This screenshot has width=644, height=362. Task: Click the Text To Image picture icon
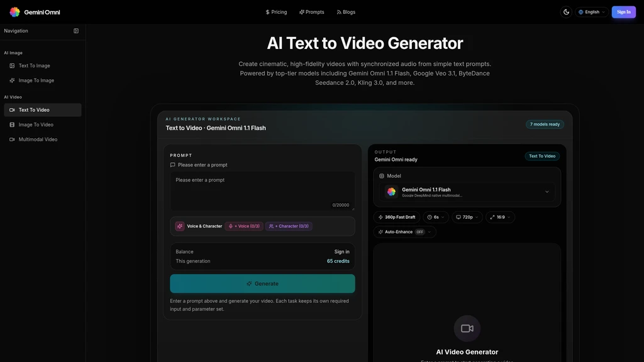[x=12, y=65]
